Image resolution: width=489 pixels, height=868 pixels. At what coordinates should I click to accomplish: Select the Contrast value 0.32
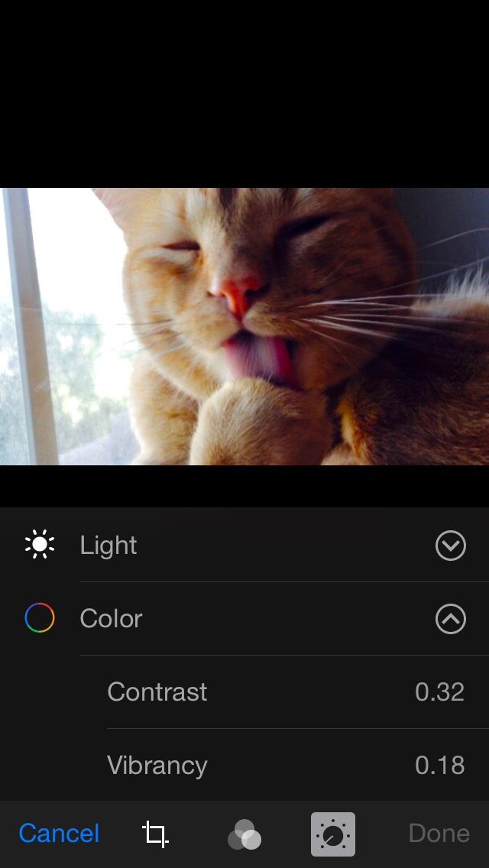click(x=439, y=692)
